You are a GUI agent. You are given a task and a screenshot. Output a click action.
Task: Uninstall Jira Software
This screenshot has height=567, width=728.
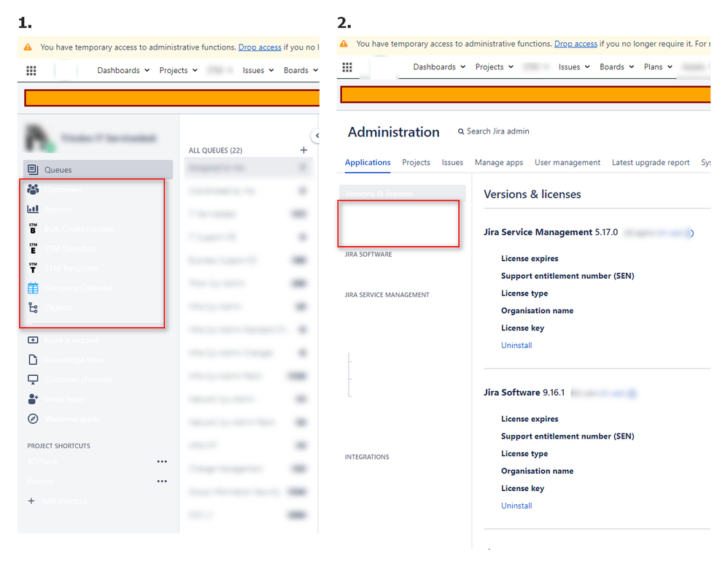coord(516,506)
